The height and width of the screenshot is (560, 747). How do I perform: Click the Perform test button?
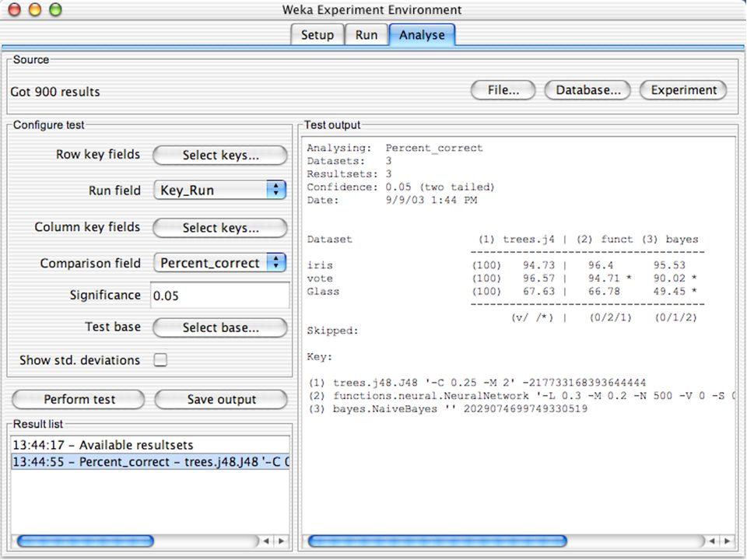[79, 399]
